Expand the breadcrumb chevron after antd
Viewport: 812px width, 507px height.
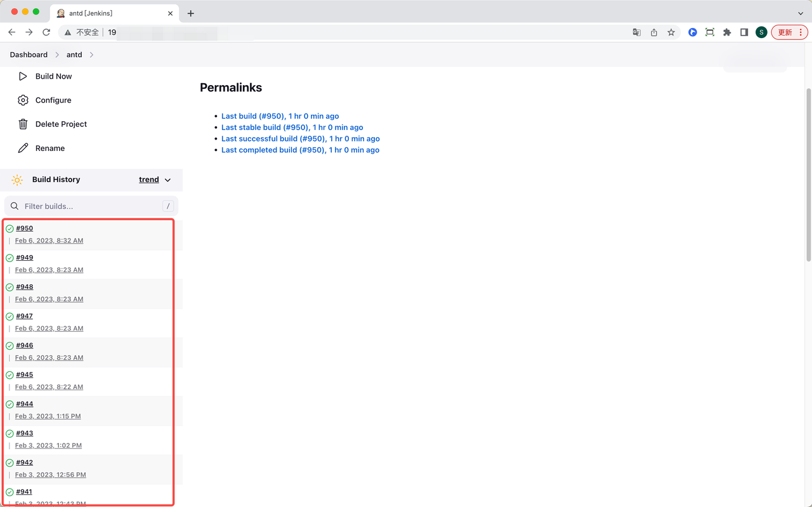click(91, 55)
